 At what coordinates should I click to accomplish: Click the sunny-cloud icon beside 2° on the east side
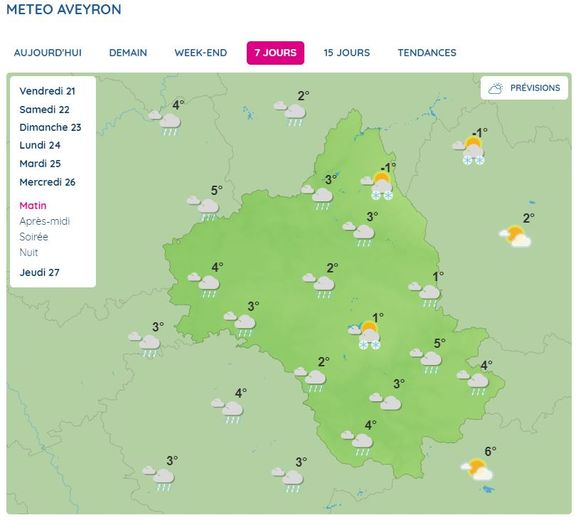pos(515,236)
